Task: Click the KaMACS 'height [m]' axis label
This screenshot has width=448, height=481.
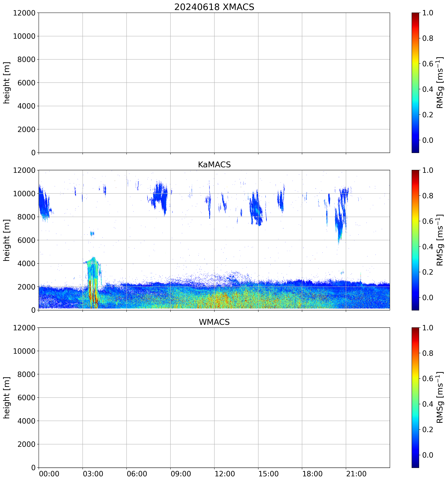Action: pos(6,240)
